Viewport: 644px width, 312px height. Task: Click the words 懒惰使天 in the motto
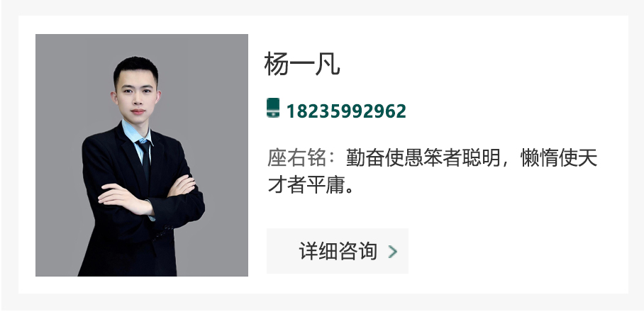click(x=559, y=158)
